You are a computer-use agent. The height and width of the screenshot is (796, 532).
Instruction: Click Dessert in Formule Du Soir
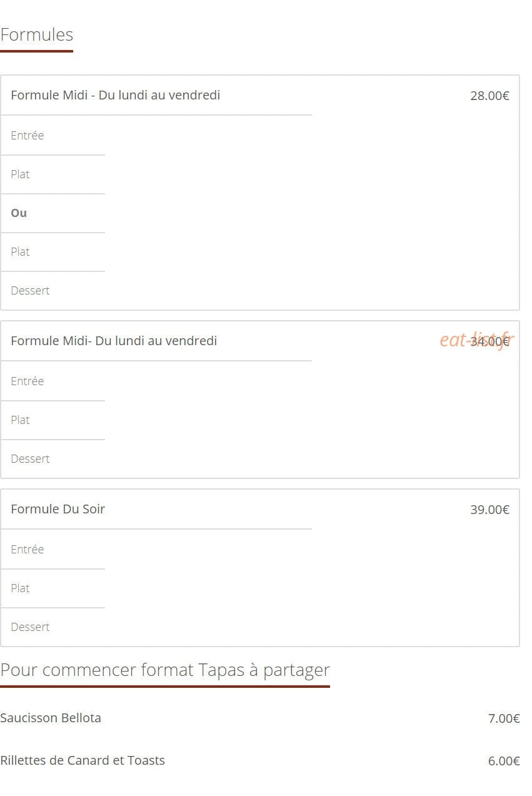pos(30,627)
